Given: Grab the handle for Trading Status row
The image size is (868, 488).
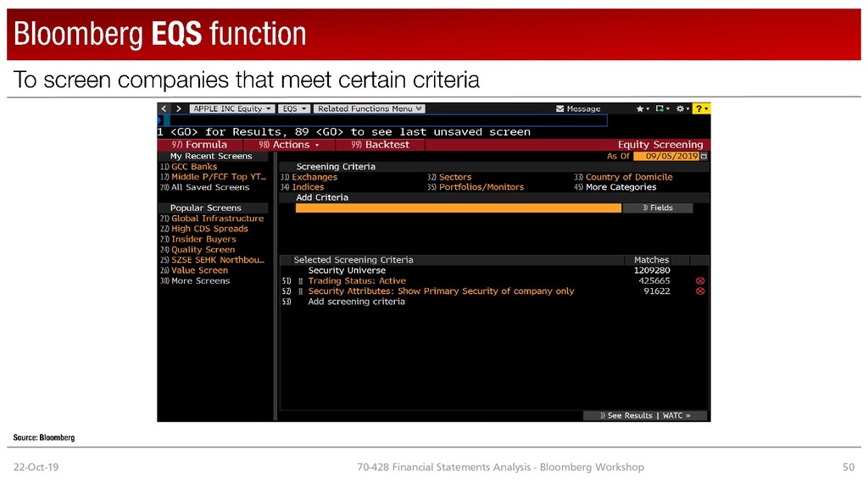Looking at the screenshot, I should (301, 281).
